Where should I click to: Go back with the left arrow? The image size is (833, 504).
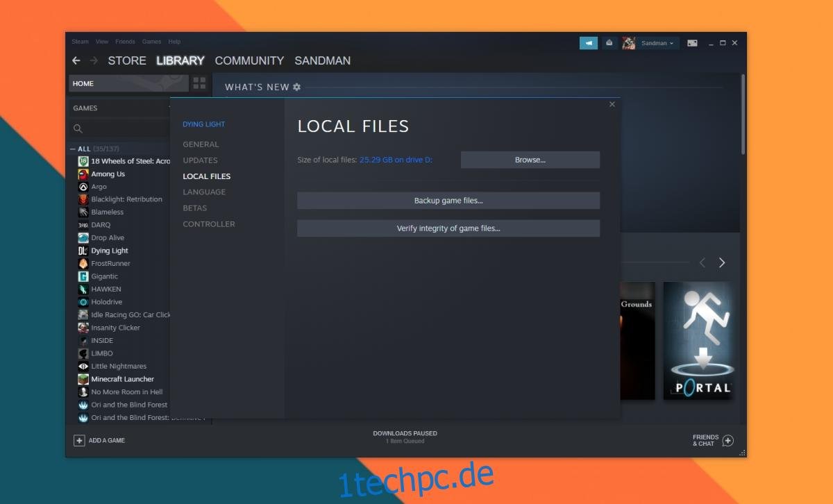[x=76, y=61]
